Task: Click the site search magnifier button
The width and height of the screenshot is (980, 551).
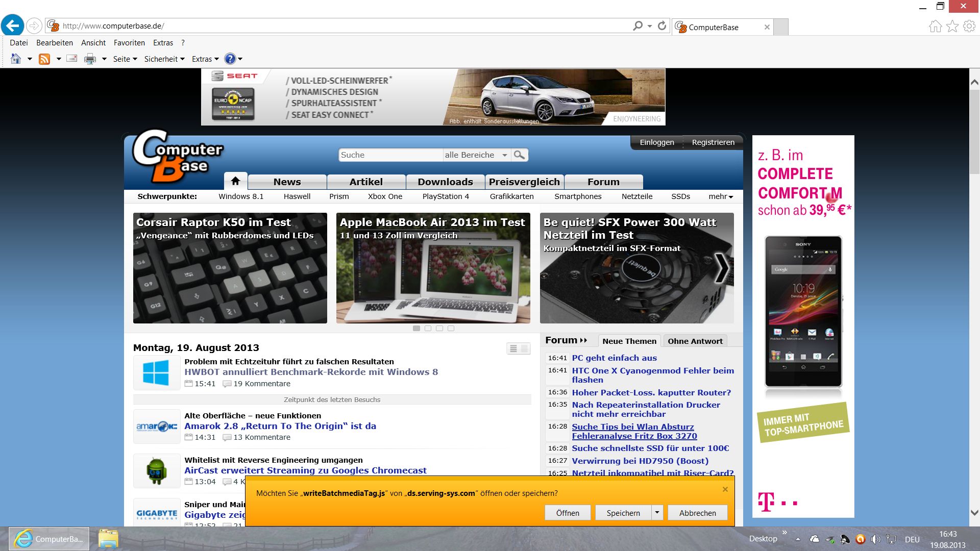Action: [519, 155]
